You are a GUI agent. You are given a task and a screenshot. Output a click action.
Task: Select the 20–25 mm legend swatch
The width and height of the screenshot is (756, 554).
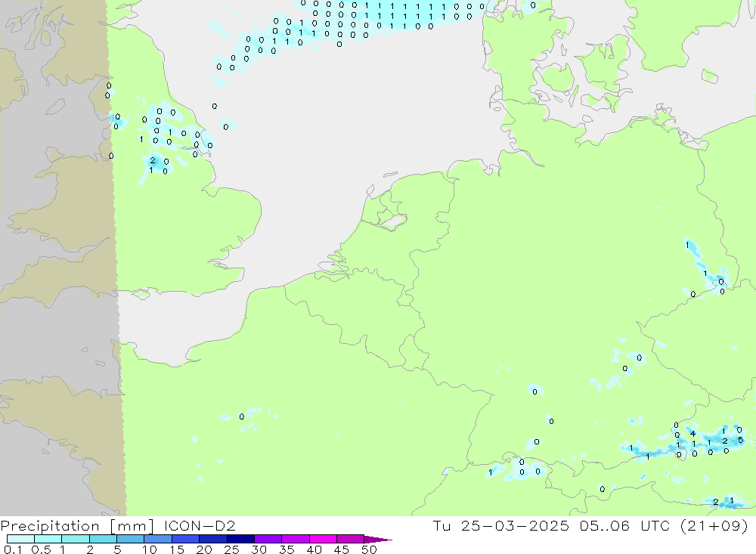[x=213, y=539]
